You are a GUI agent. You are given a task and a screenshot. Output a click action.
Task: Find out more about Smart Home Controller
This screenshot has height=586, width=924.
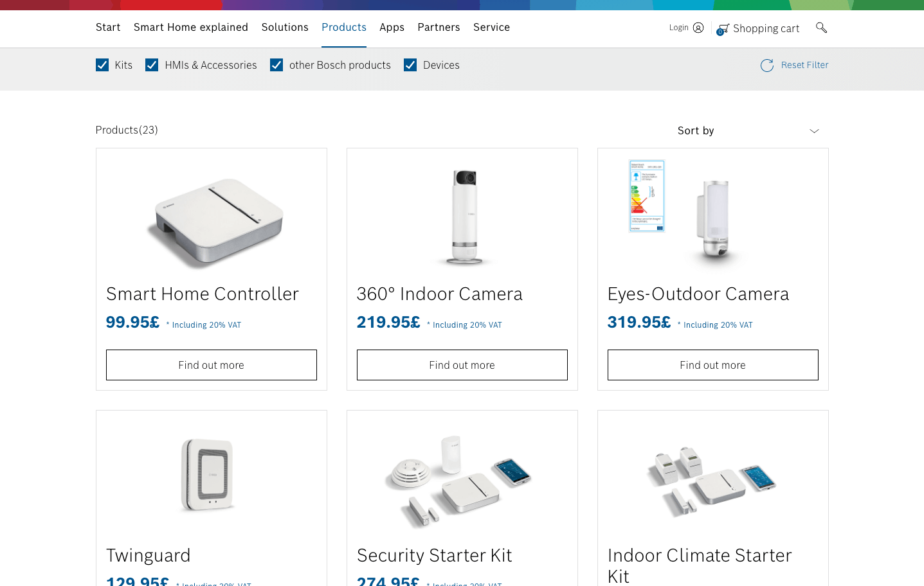click(212, 365)
